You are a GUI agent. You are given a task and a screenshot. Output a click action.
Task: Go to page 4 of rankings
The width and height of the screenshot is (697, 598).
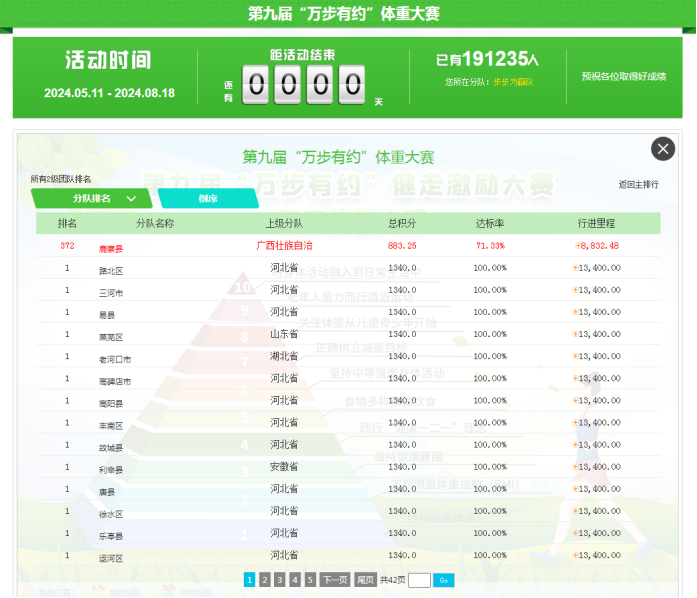[x=295, y=580]
